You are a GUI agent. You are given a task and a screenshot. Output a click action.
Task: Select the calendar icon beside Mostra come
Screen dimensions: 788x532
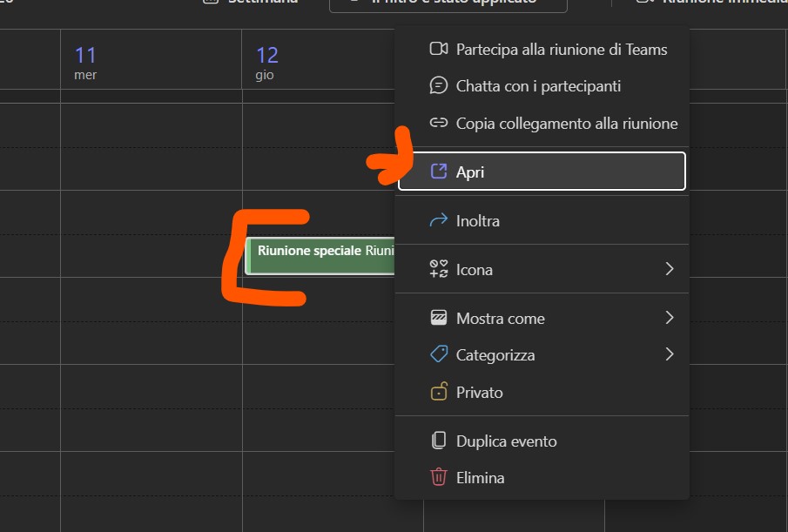tap(438, 318)
